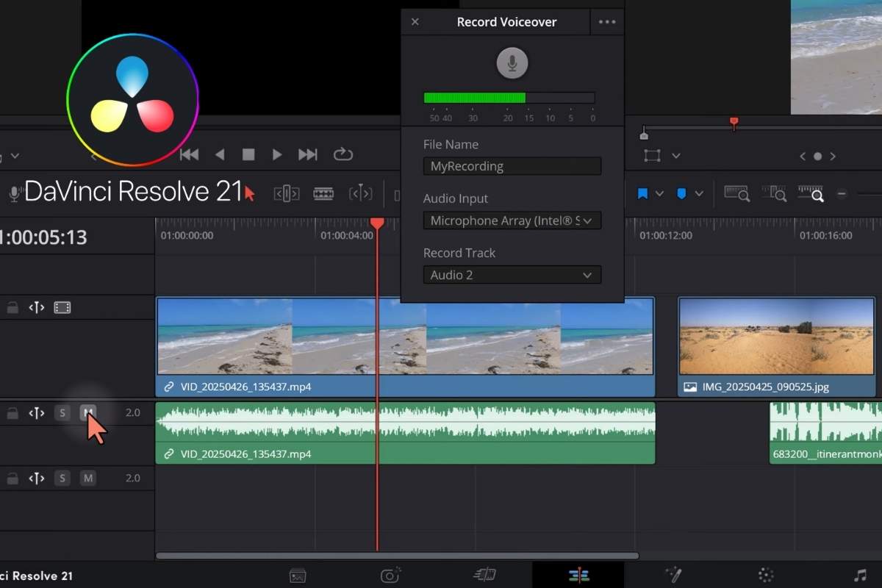
Task: Toggle auto select on the first audio track
Action: pyautogui.click(x=37, y=413)
